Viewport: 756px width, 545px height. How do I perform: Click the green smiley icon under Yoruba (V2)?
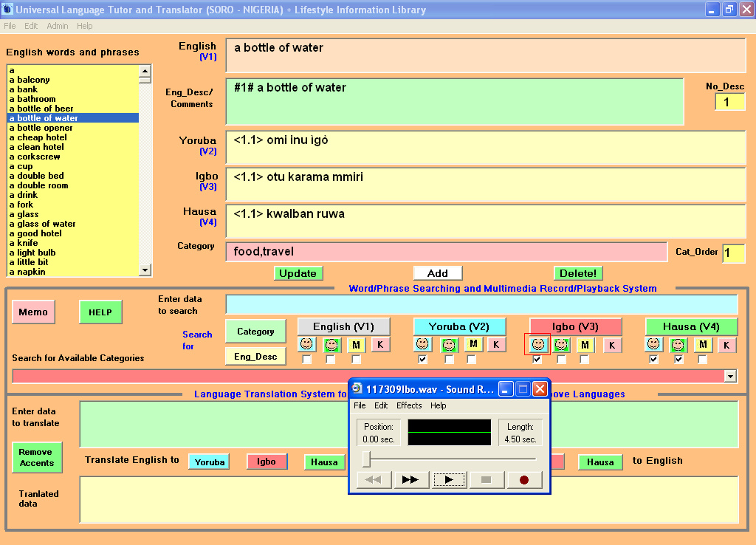pos(450,345)
